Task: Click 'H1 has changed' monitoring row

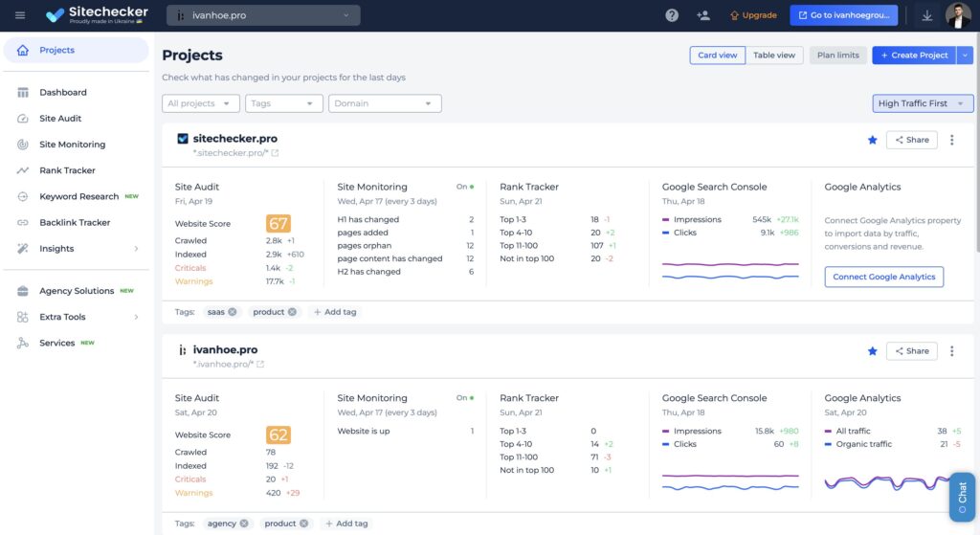Action: pos(406,219)
